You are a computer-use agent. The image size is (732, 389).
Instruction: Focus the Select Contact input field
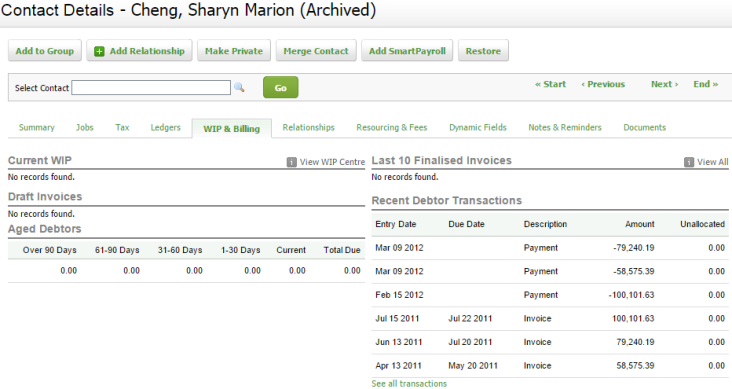pos(151,88)
